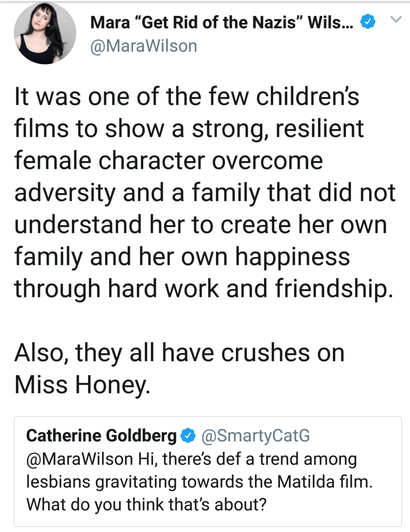
Task: Click the sentence "Also, they all have crushes on"
Action: tap(179, 352)
